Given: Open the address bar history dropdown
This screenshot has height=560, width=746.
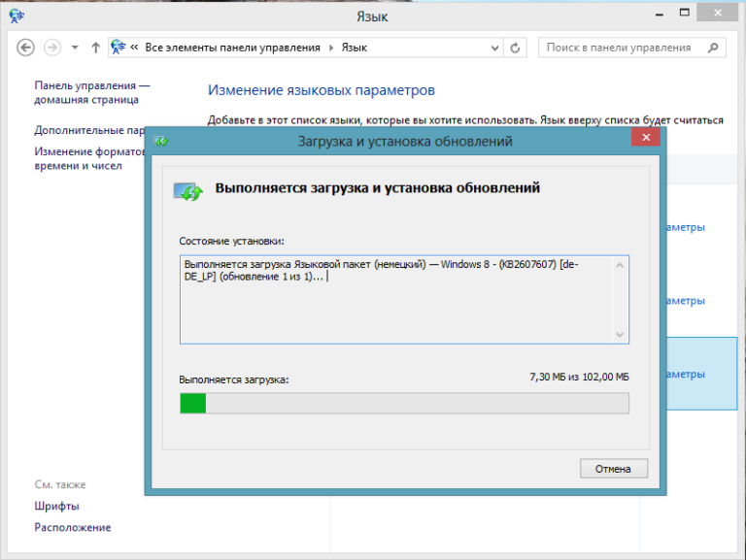Looking at the screenshot, I should pos(494,48).
